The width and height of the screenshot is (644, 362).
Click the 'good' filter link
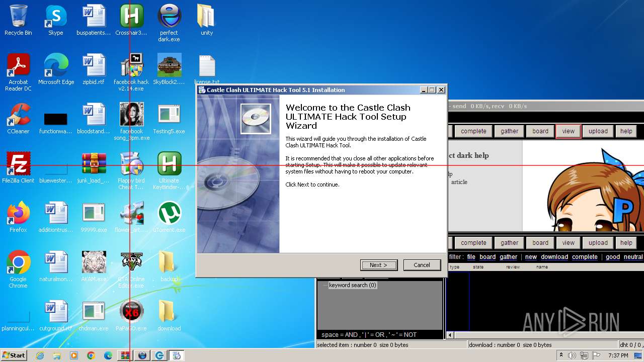tap(613, 257)
